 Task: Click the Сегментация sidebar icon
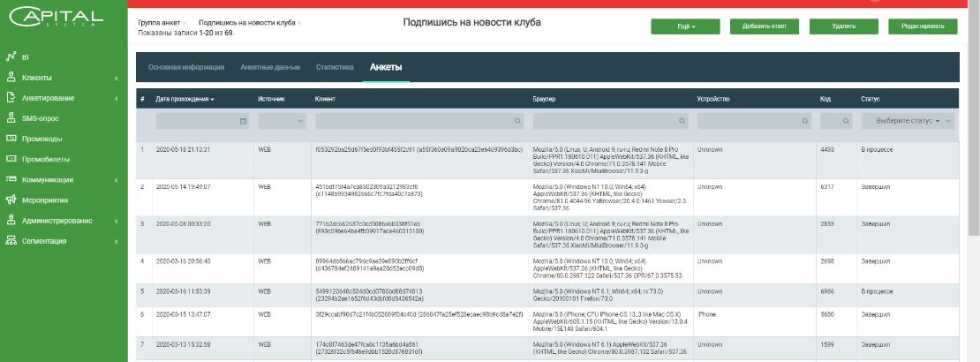[10, 241]
